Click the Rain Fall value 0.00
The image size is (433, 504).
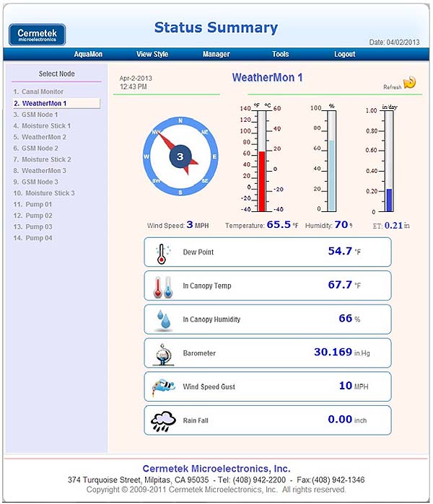(x=340, y=419)
